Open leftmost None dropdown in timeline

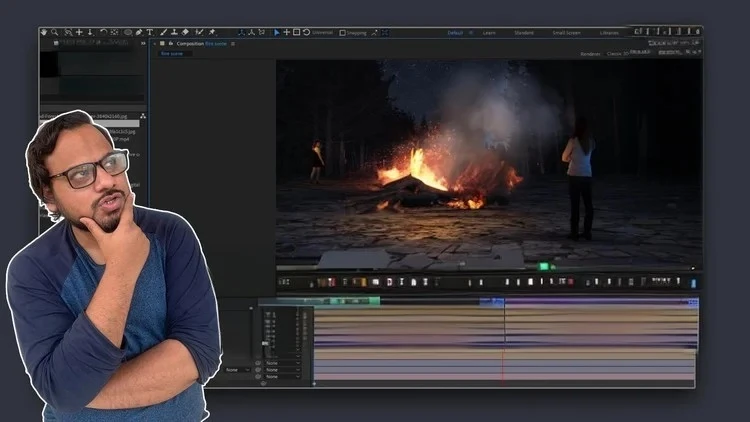tap(236, 370)
